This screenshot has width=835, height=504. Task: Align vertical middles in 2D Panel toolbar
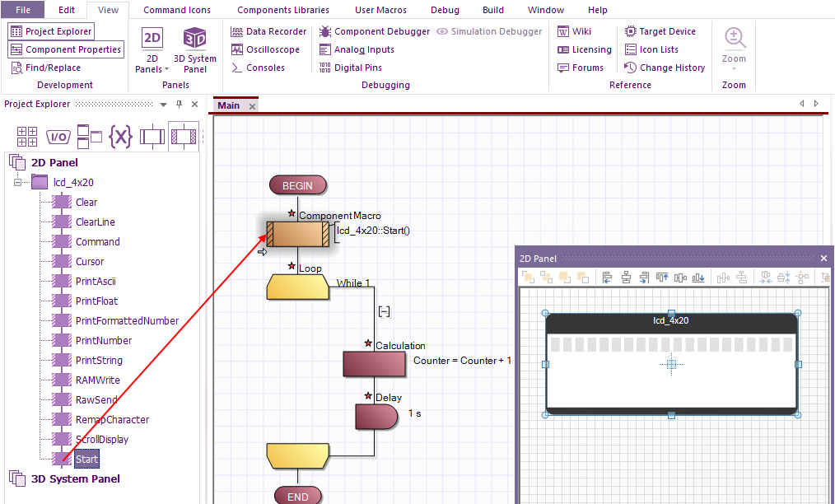coord(680,277)
